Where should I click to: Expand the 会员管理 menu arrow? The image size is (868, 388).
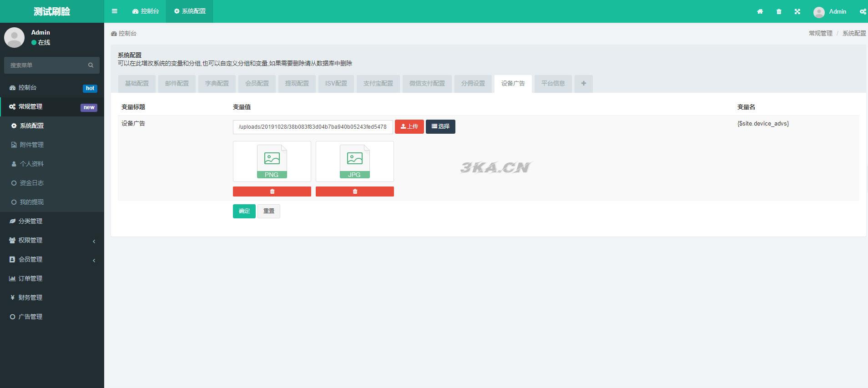[x=94, y=260]
